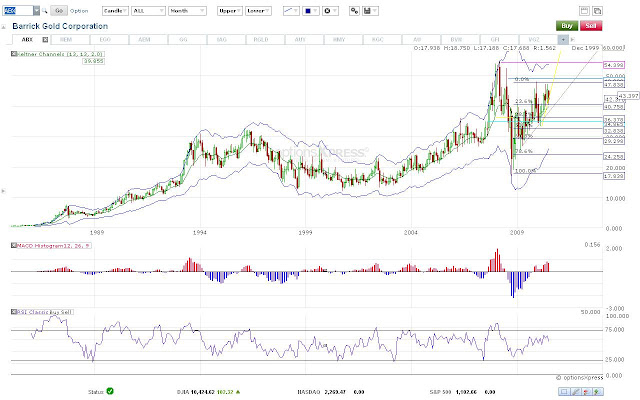The width and height of the screenshot is (640, 400).
Task: Click the chart settings link icon
Action: click(x=354, y=11)
